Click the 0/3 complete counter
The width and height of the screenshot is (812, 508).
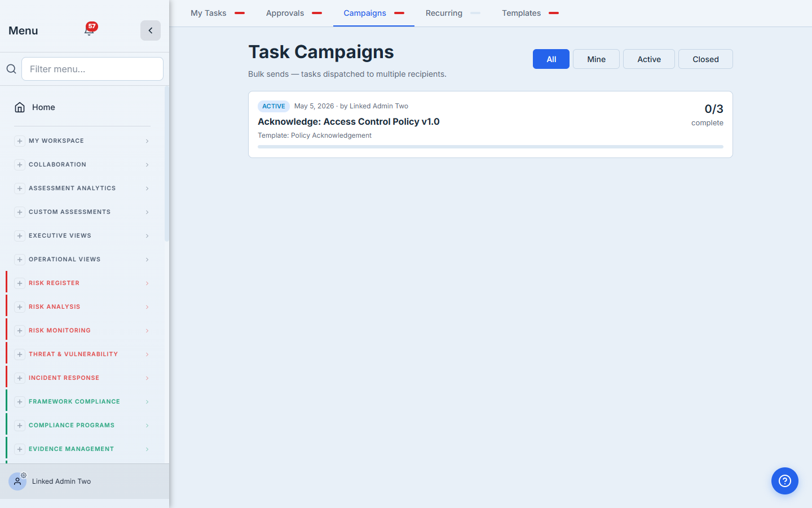pyautogui.click(x=708, y=115)
